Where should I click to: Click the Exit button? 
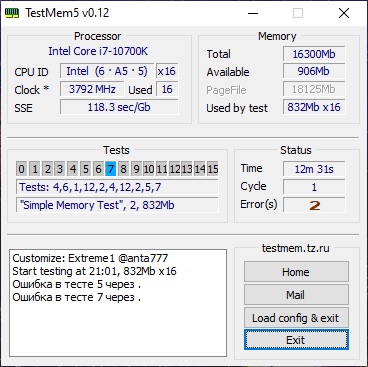[x=296, y=340]
